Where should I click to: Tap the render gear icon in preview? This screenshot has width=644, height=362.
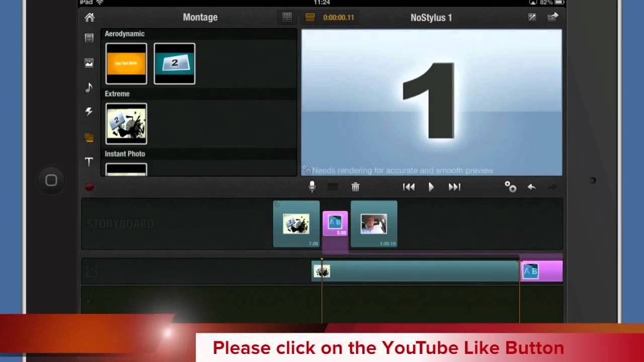click(306, 170)
